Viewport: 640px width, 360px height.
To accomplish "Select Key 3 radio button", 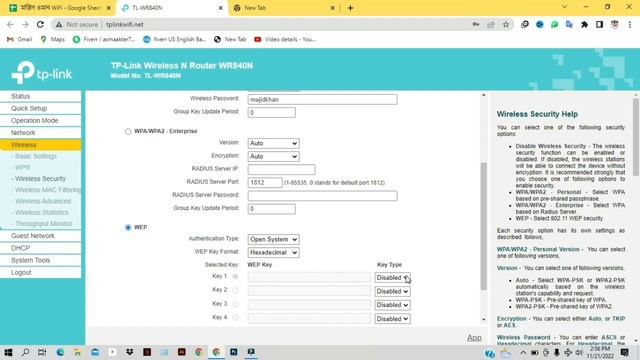I will [235, 304].
